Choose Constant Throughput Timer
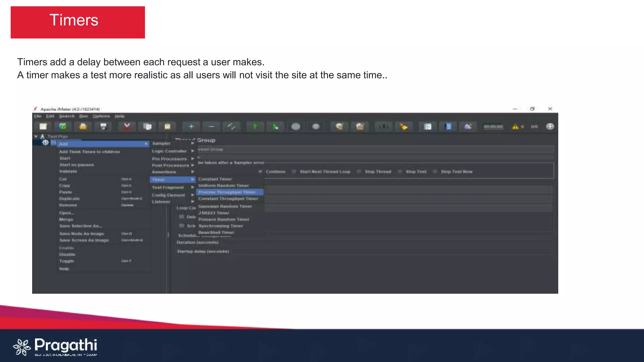This screenshot has height=362, width=644. coord(230,199)
